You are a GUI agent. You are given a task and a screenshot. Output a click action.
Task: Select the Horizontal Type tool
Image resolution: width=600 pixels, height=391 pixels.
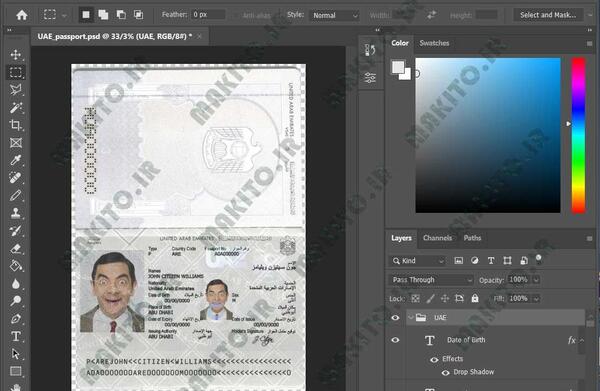[16, 336]
